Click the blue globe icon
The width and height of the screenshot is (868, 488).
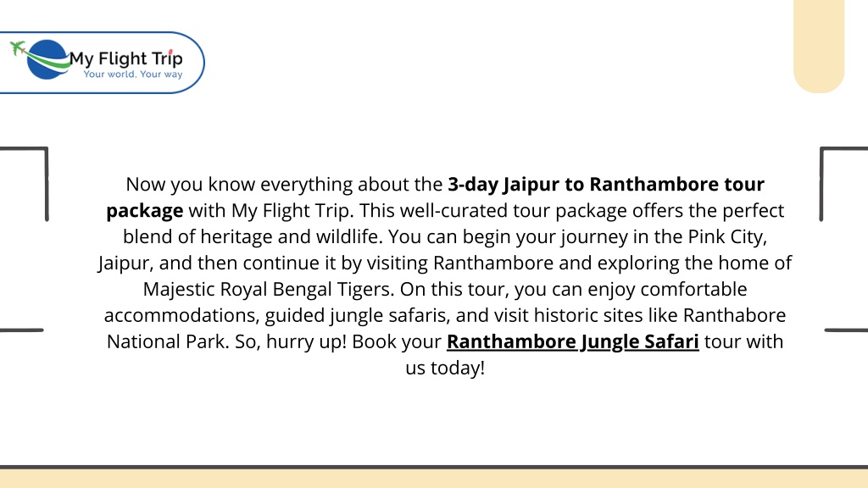(47, 59)
